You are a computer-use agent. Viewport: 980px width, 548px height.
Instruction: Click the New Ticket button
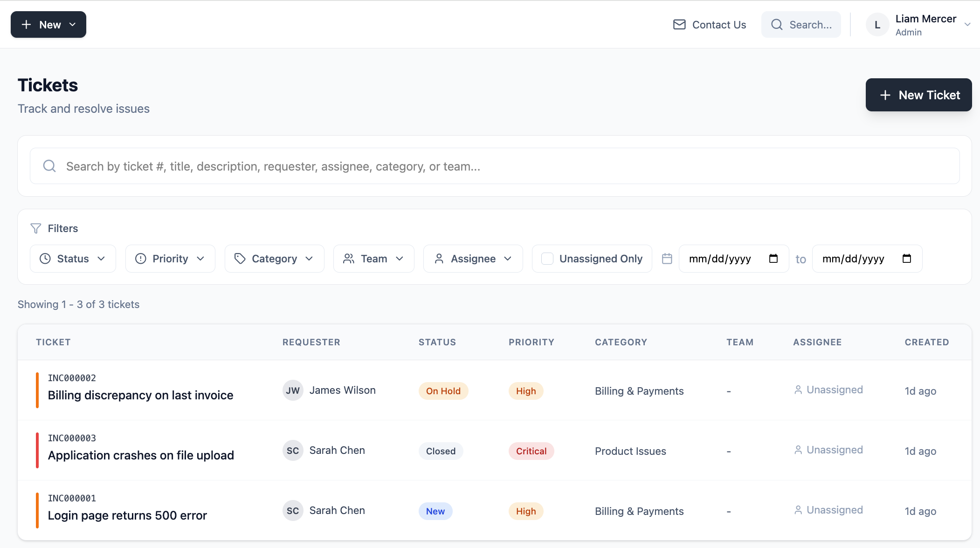918,95
